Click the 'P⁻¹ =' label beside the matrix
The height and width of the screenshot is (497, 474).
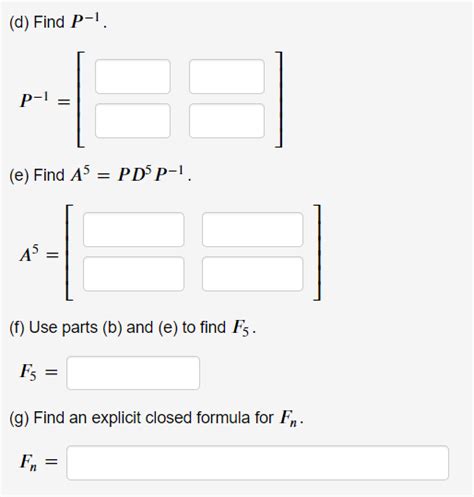click(45, 100)
